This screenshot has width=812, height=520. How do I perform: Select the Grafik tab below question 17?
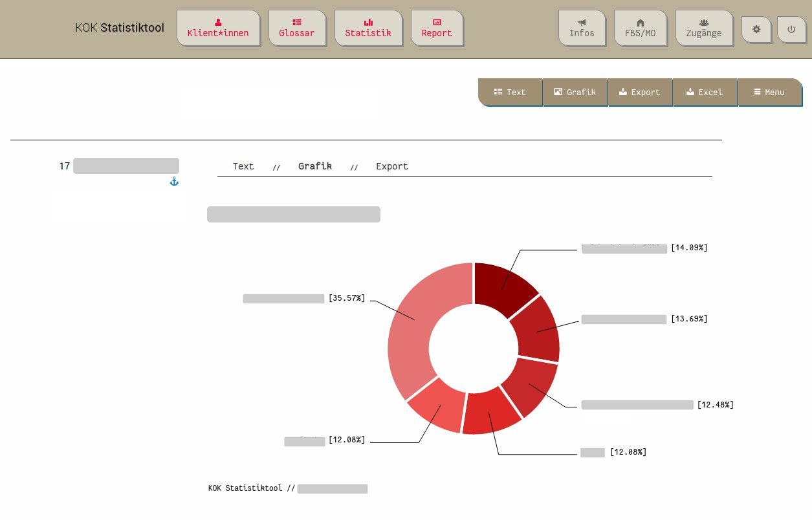(315, 166)
